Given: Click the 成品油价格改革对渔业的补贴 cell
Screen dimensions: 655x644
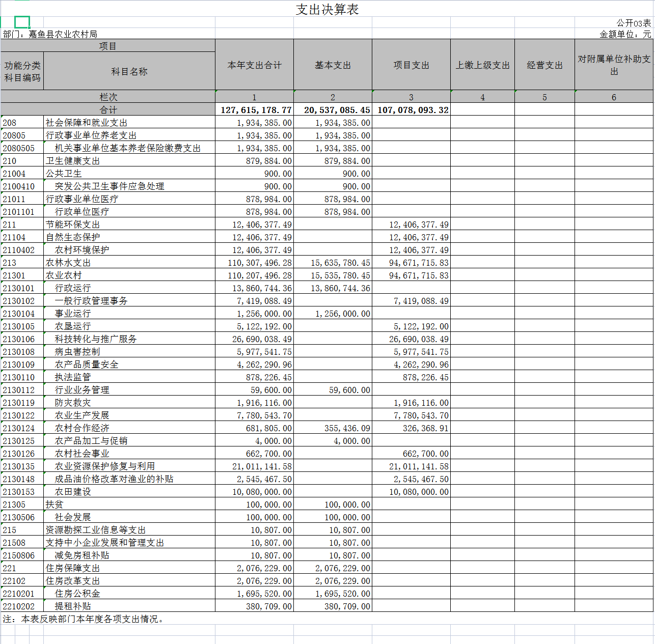Looking at the screenshot, I should [x=114, y=479].
